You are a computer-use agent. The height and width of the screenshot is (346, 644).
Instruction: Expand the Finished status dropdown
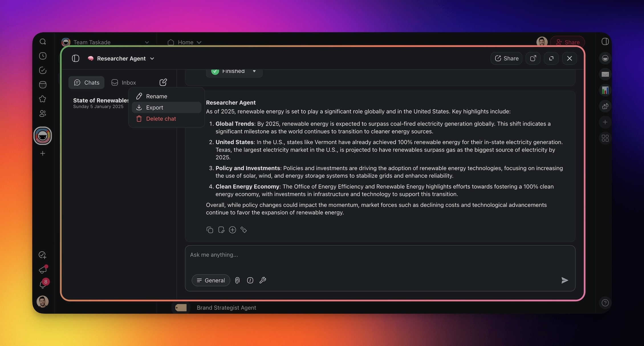click(x=254, y=71)
